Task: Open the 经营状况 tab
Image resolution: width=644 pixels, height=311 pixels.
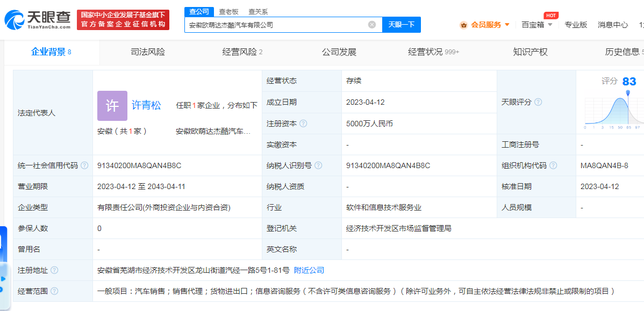Action: point(433,52)
